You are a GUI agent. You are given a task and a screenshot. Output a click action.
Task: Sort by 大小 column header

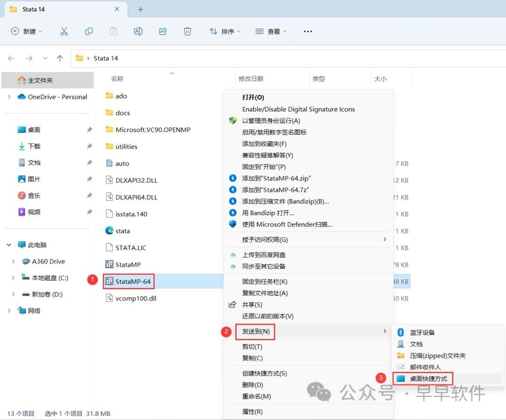pyautogui.click(x=380, y=79)
